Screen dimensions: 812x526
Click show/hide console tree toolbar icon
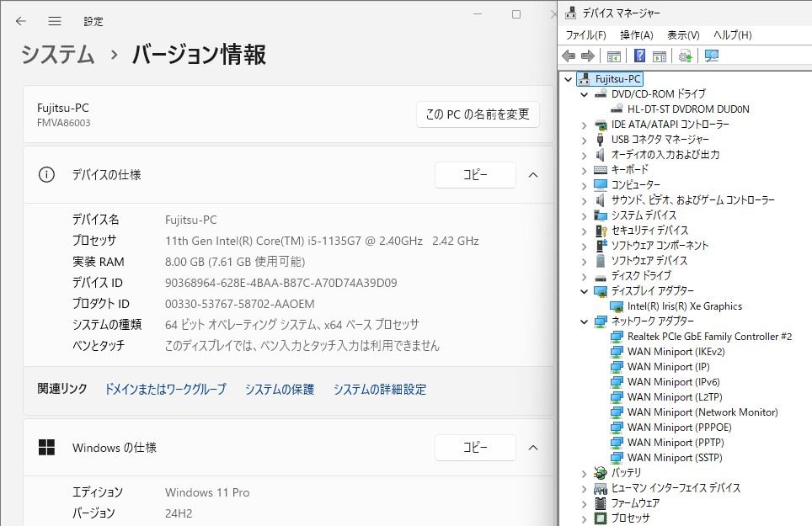click(x=614, y=56)
